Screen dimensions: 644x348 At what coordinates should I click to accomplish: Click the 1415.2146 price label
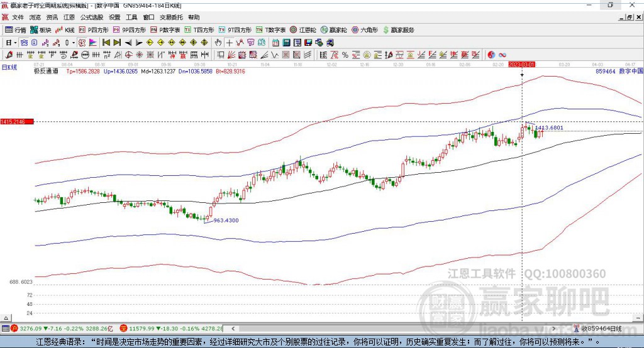[17, 122]
